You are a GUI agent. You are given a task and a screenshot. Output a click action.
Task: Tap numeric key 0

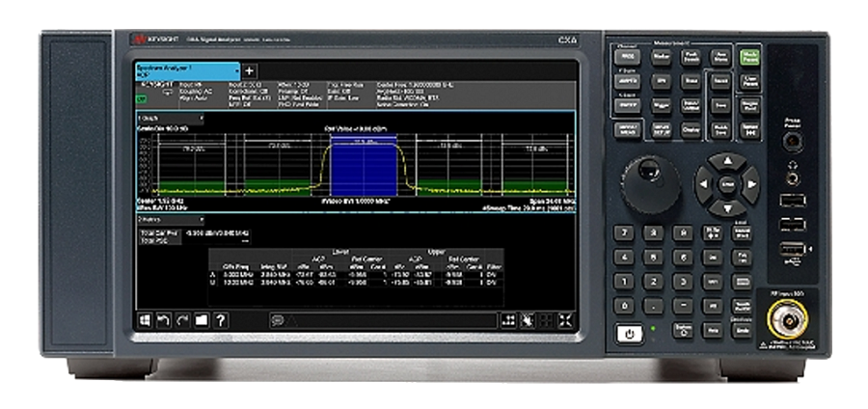(x=624, y=306)
